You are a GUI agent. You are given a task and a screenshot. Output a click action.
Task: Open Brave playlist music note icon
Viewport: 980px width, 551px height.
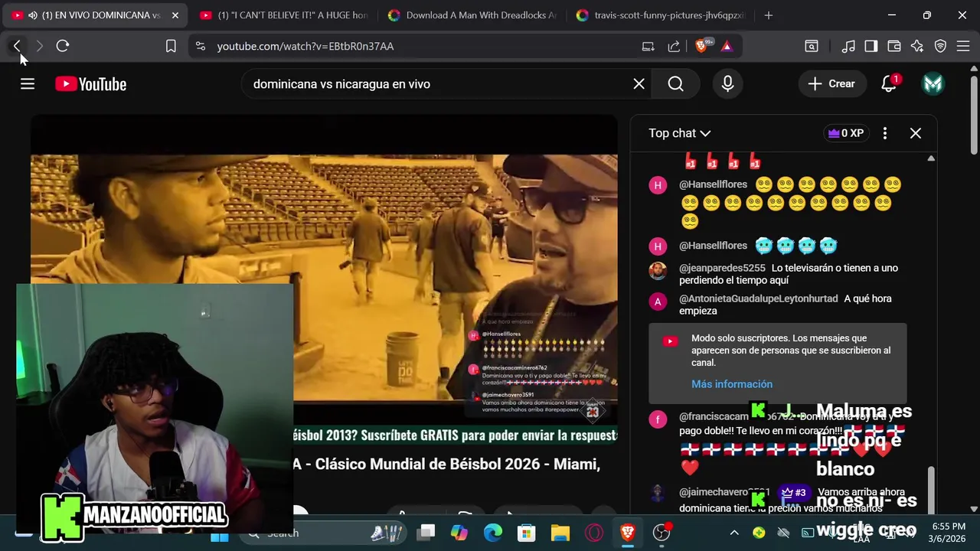848,46
